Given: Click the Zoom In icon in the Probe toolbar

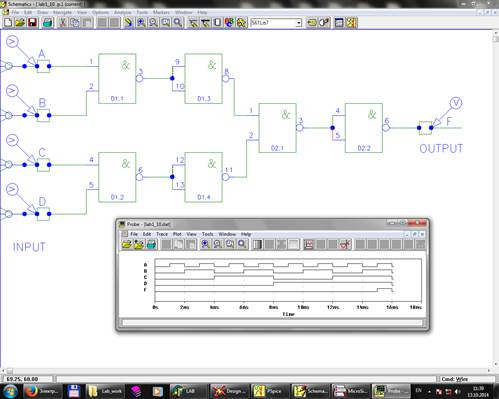Looking at the screenshot, I should (x=205, y=244).
